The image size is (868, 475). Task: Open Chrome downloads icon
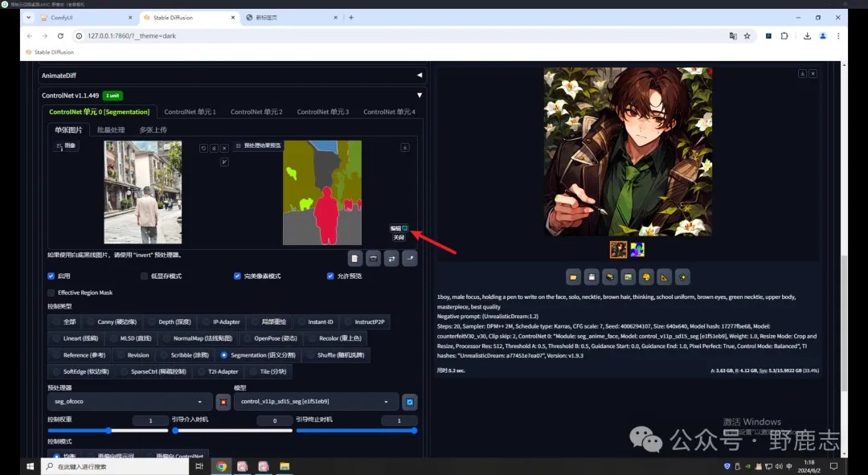pyautogui.click(x=807, y=36)
